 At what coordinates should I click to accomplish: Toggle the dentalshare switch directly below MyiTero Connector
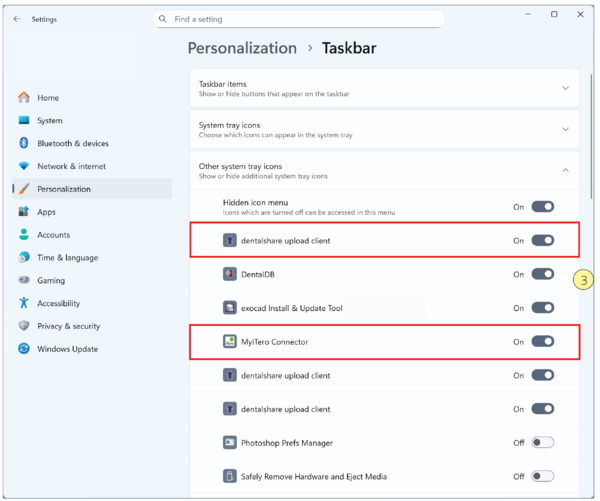pos(543,375)
